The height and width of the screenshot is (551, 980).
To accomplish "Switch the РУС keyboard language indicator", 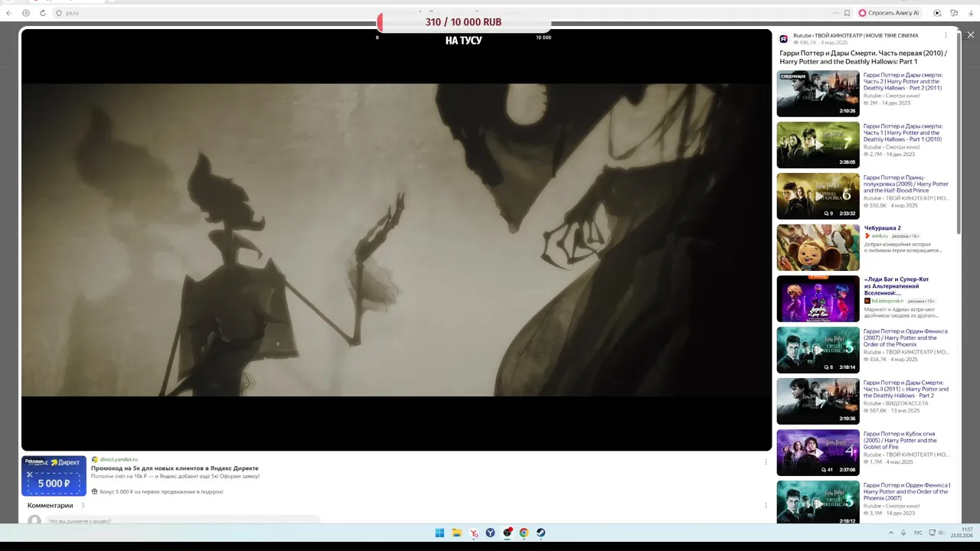I will (918, 533).
